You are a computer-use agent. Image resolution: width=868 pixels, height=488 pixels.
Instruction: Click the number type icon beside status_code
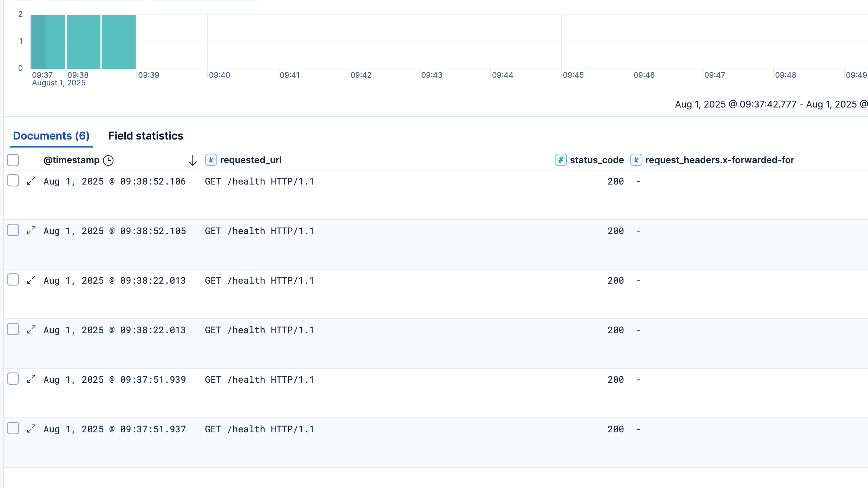(x=561, y=160)
